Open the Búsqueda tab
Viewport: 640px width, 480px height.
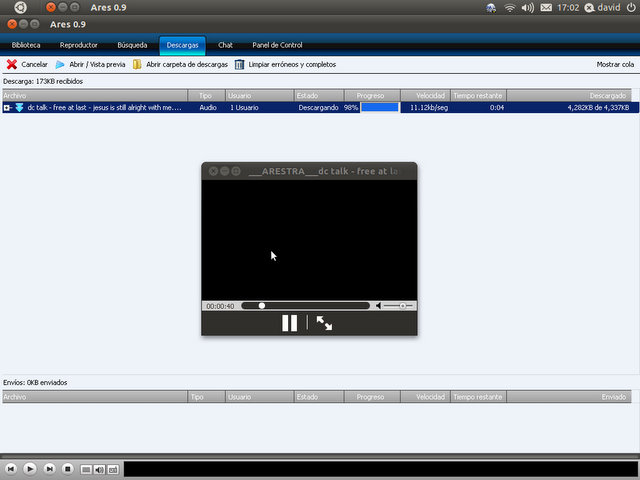[132, 45]
